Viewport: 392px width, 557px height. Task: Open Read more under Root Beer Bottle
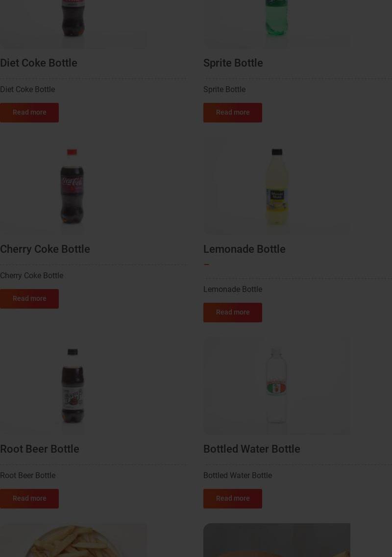(x=29, y=499)
